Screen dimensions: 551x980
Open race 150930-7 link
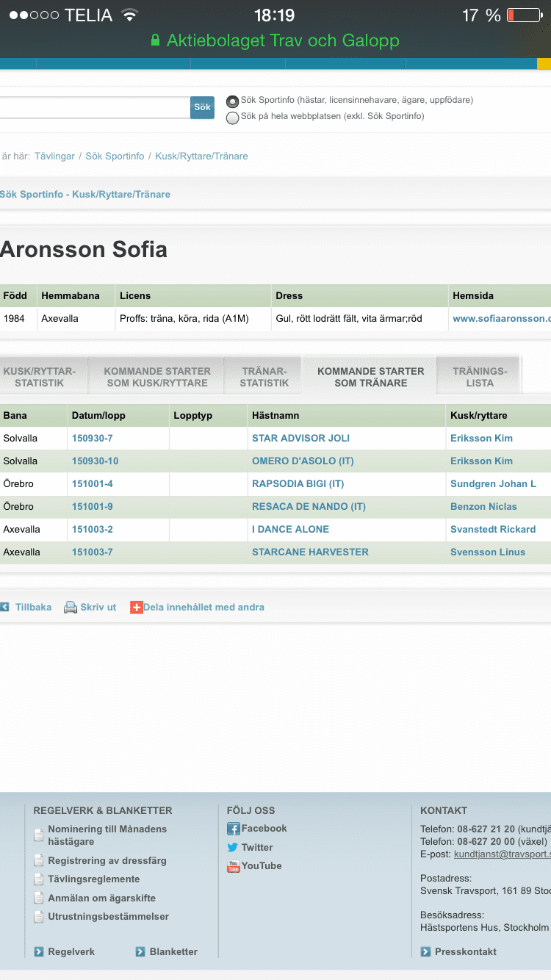92,439
